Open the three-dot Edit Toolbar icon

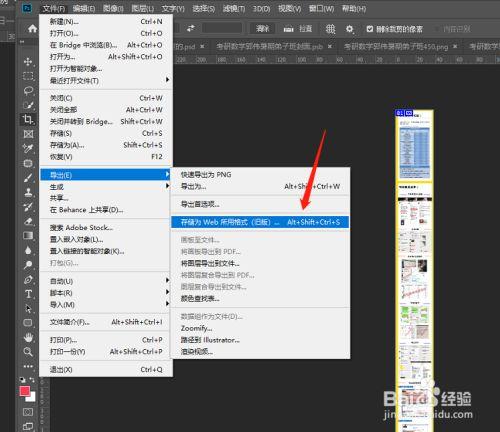[28, 366]
